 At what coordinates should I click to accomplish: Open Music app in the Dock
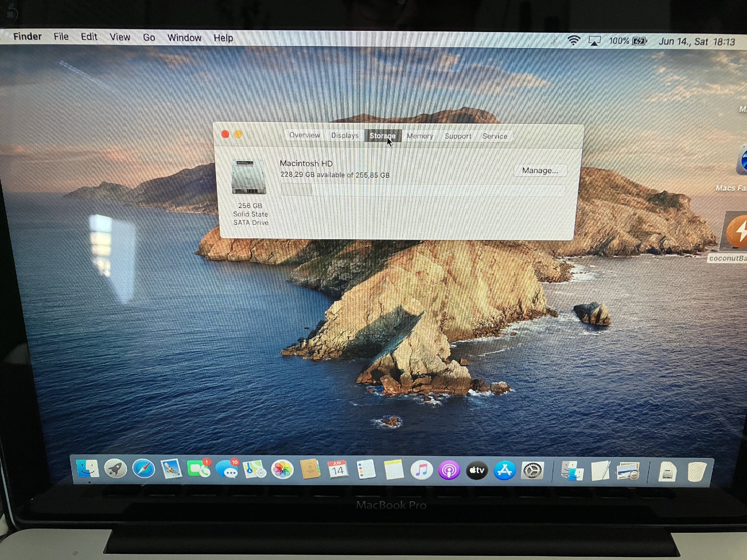[422, 470]
